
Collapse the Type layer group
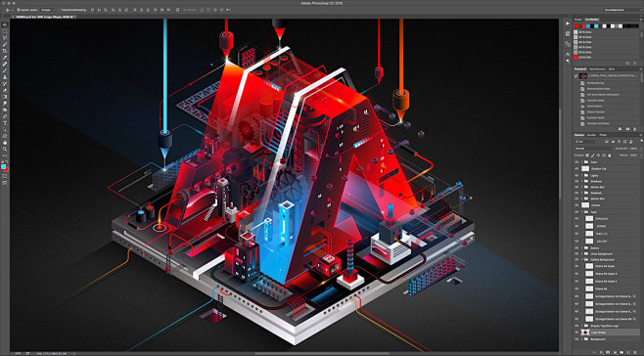click(582, 212)
